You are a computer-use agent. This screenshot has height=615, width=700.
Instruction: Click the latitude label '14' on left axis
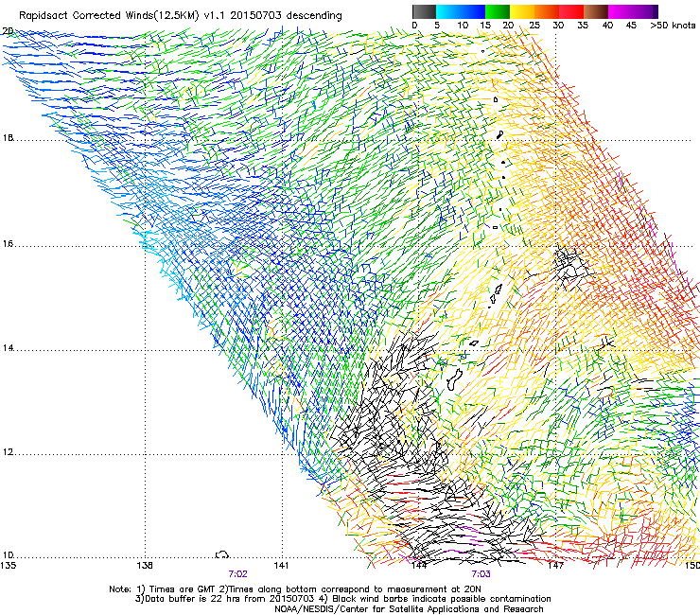point(8,348)
